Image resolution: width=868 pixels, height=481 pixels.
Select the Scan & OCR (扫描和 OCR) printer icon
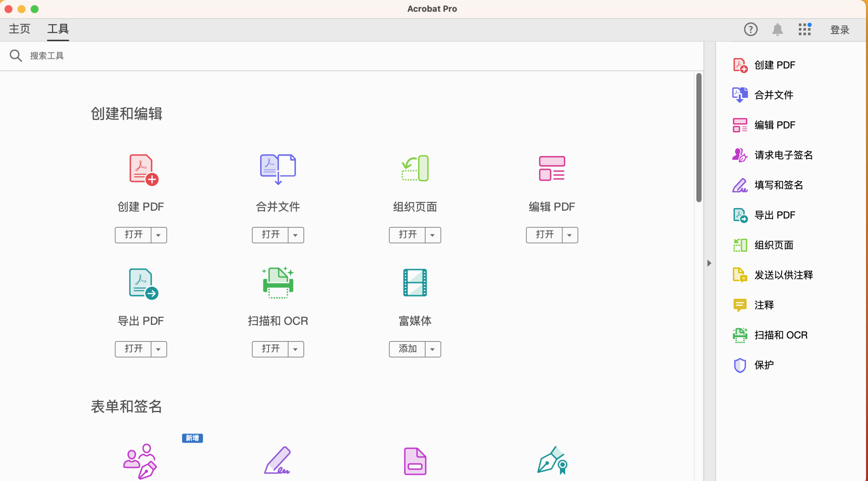[278, 283]
